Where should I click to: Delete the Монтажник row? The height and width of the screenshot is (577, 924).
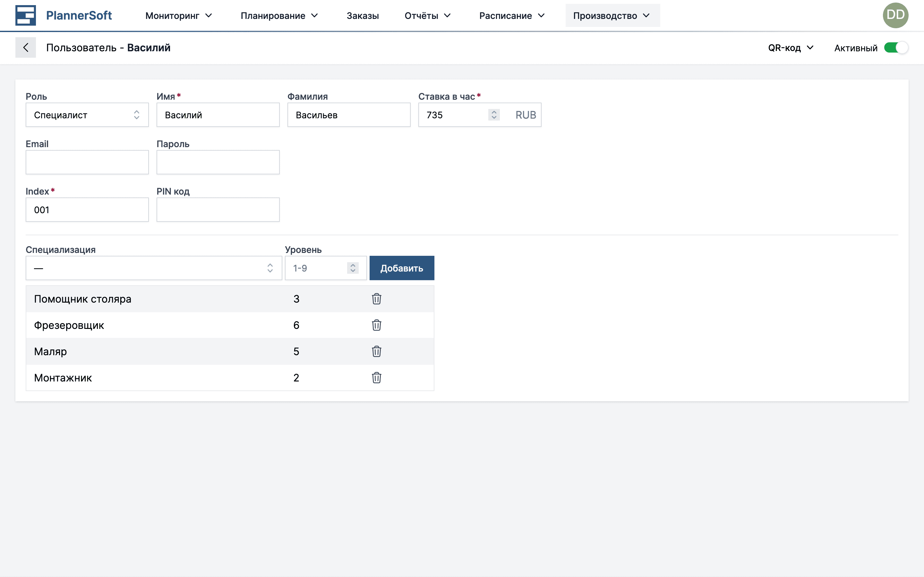pos(376,378)
